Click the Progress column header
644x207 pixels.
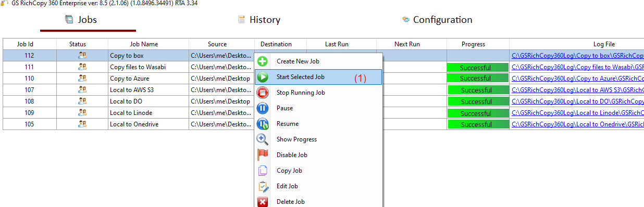pyautogui.click(x=478, y=44)
